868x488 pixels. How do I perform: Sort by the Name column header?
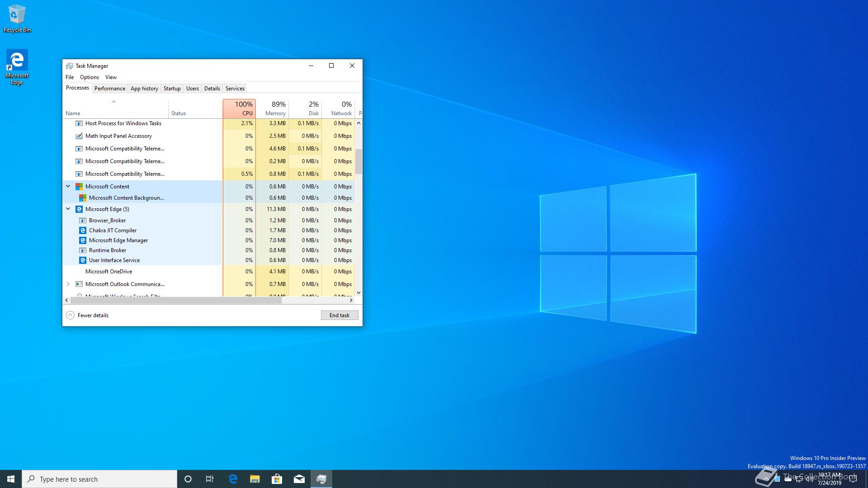[x=116, y=108]
